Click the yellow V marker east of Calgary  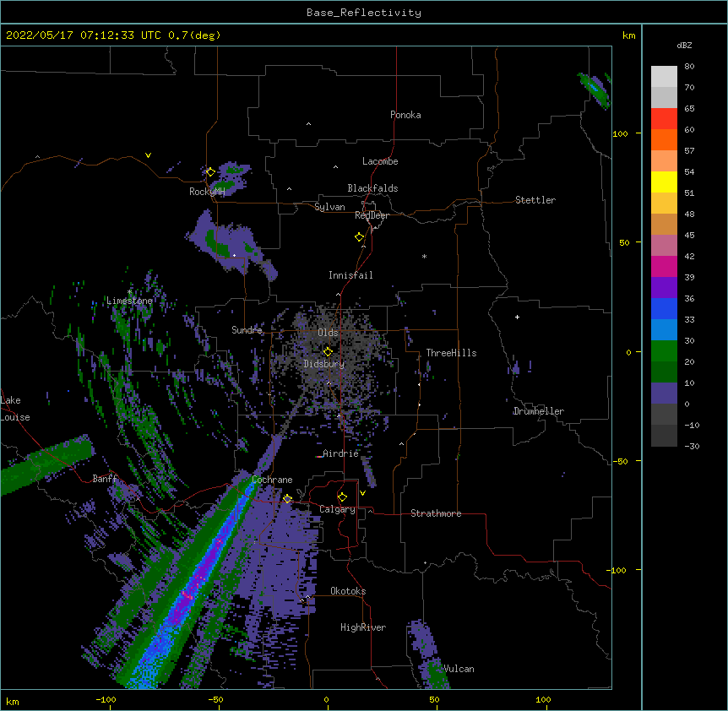[362, 493]
